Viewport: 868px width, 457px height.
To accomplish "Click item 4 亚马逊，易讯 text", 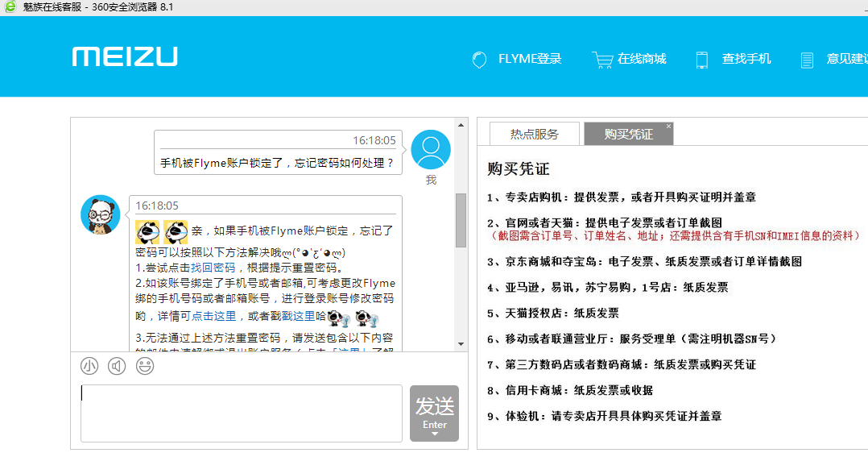I will click(x=608, y=288).
